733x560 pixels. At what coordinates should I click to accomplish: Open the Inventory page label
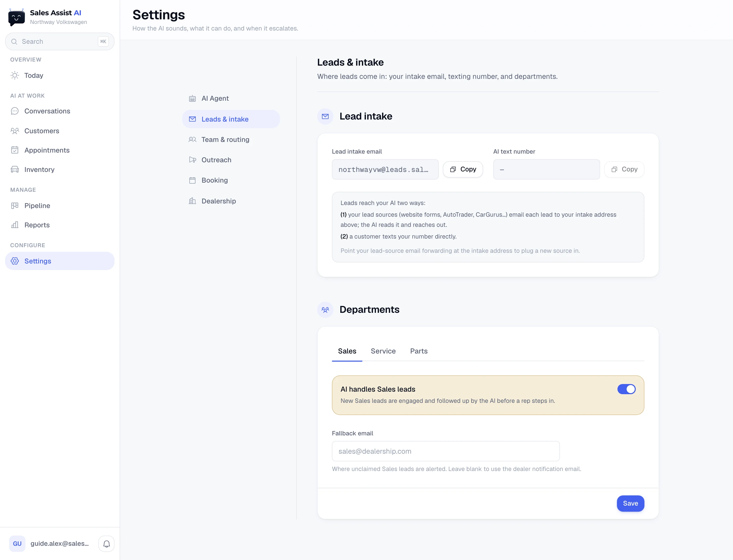39,169
